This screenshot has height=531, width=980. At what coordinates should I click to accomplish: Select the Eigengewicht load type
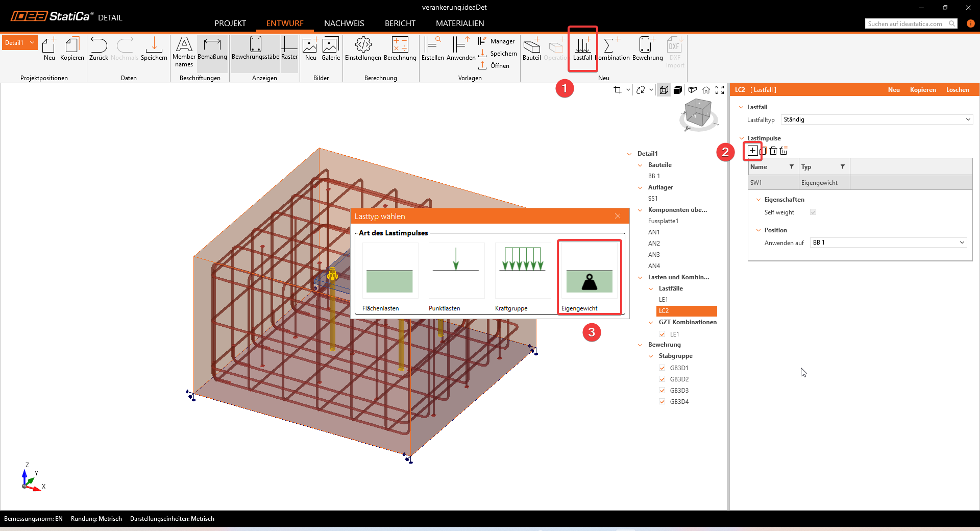589,276
